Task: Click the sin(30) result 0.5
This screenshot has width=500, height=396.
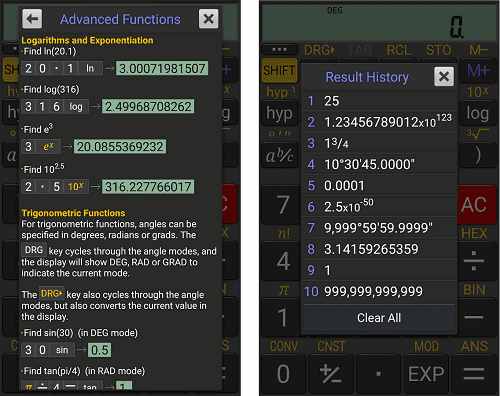Action: click(99, 350)
